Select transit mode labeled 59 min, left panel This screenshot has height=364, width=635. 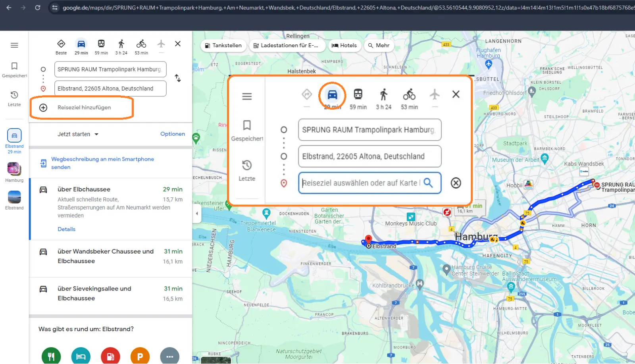101,47
